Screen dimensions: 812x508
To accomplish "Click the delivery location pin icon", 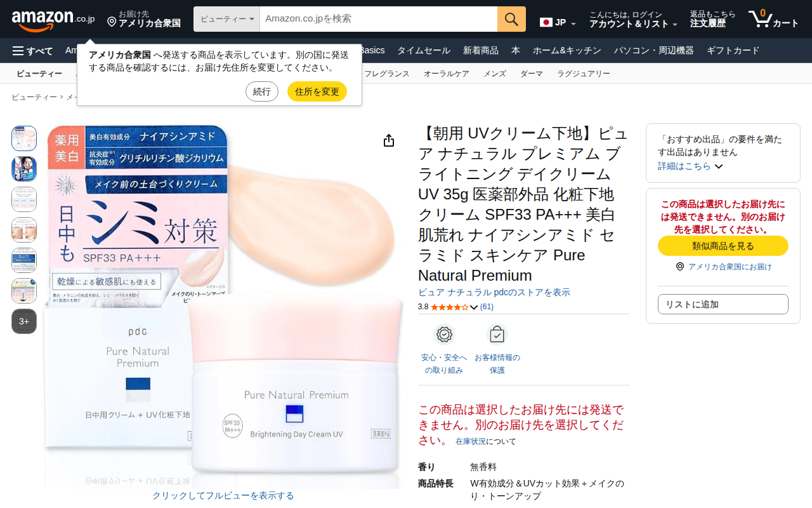I will pyautogui.click(x=112, y=22).
